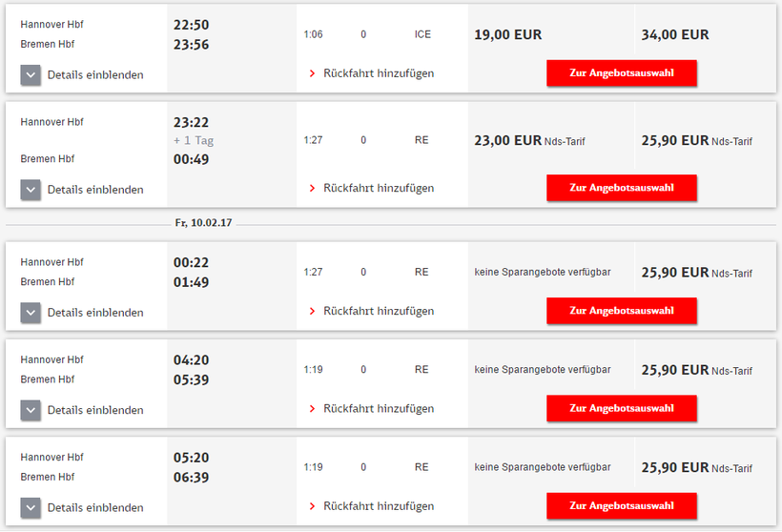Viewport: 782px width, 532px height.
Task: Expand details for the 23:22 RE connection
Action: [x=31, y=189]
